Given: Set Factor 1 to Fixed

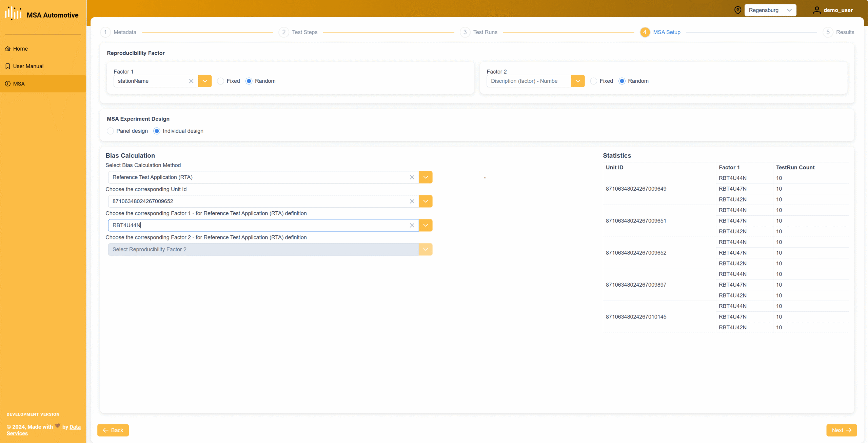Looking at the screenshot, I should click(x=221, y=81).
